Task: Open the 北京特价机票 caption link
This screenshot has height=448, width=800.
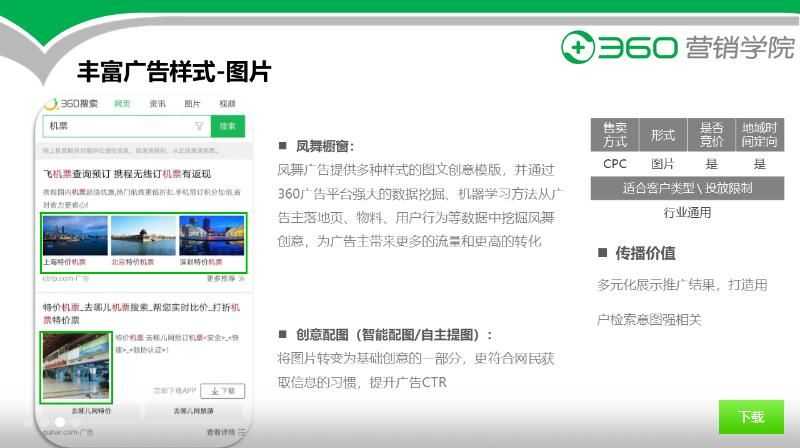Action: click(x=133, y=262)
